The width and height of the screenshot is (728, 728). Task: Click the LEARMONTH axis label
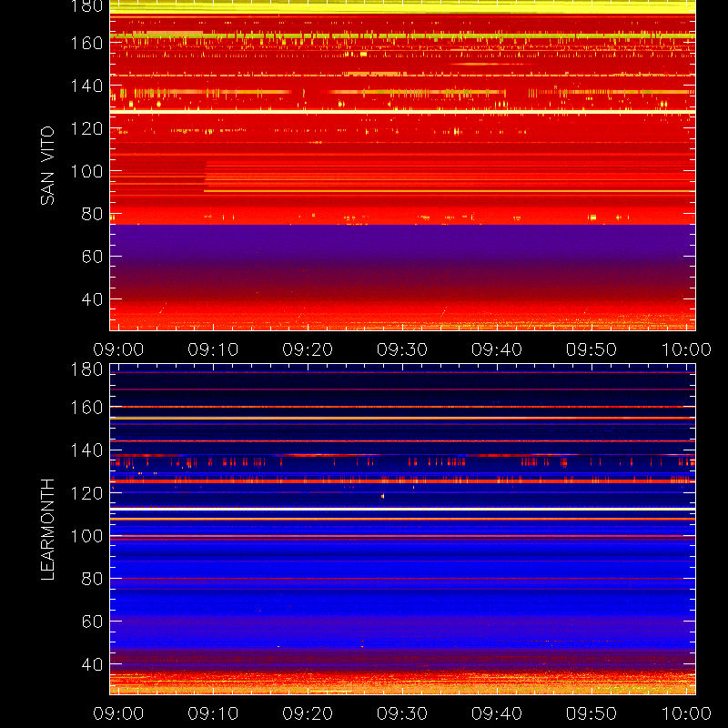pyautogui.click(x=47, y=530)
